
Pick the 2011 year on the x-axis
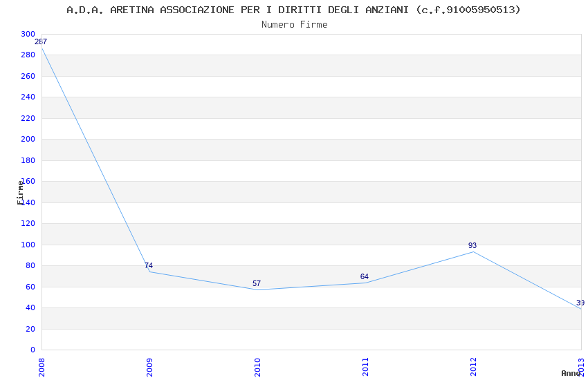[x=365, y=366]
